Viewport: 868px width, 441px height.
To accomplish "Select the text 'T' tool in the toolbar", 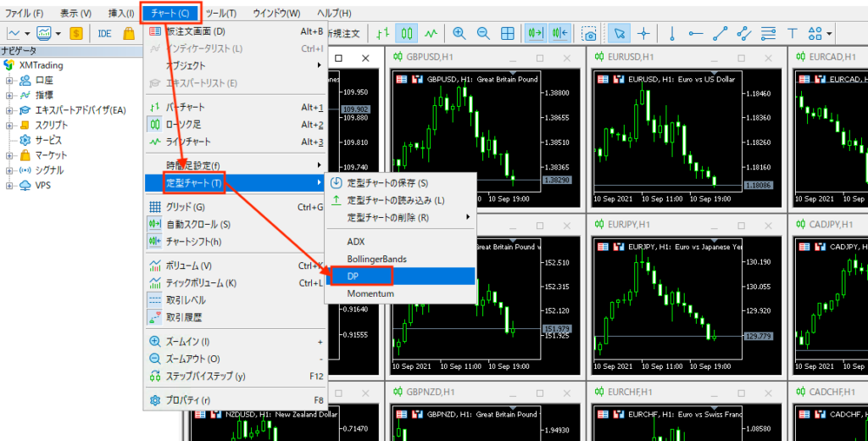I will coord(793,34).
